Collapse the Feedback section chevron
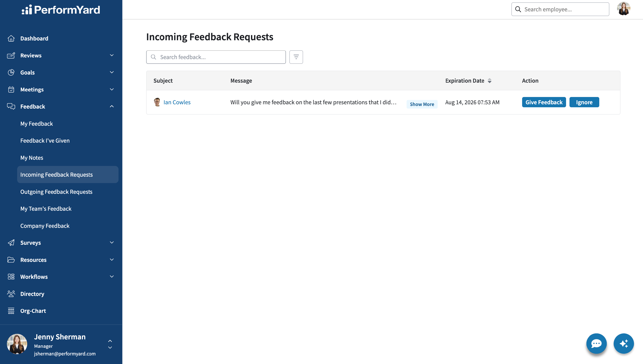 (112, 106)
